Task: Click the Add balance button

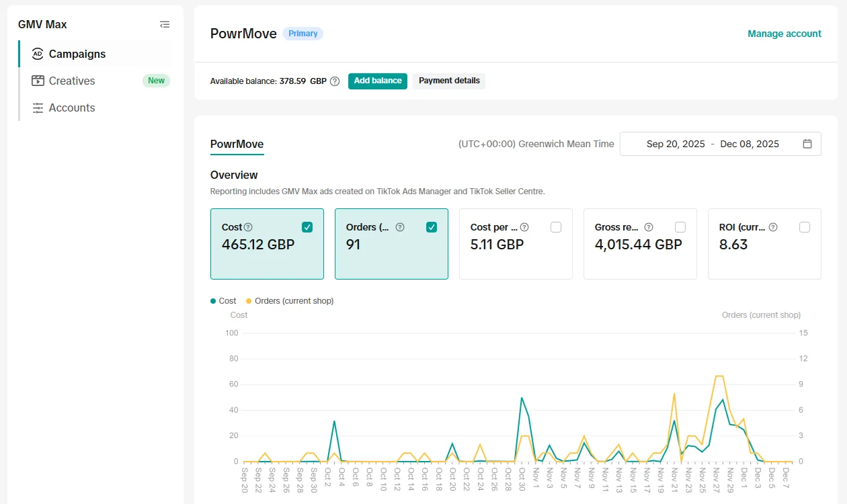Action: (x=378, y=81)
